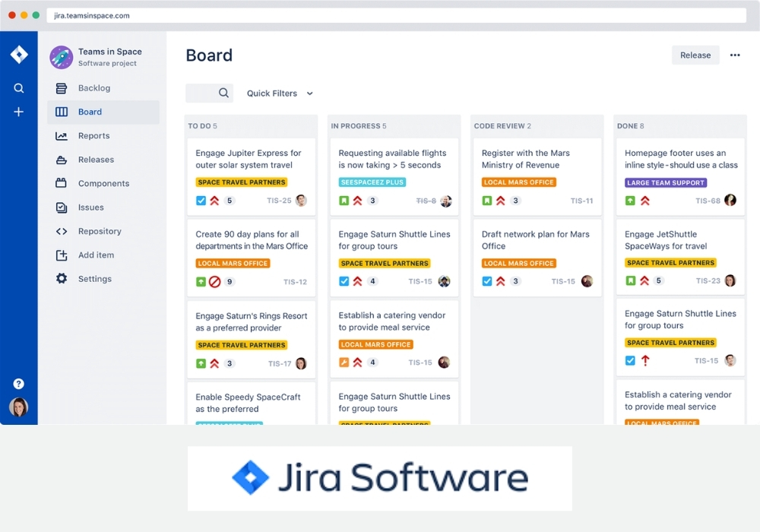Click the board search input field
The height and width of the screenshot is (532, 760).
(209, 93)
